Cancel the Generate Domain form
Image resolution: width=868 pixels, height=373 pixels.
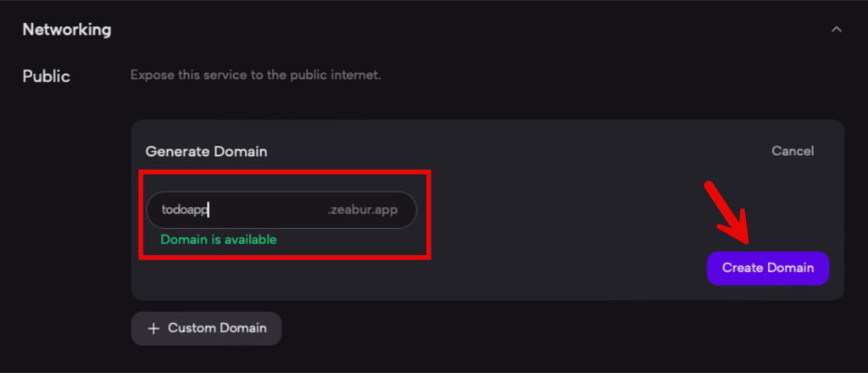(792, 151)
